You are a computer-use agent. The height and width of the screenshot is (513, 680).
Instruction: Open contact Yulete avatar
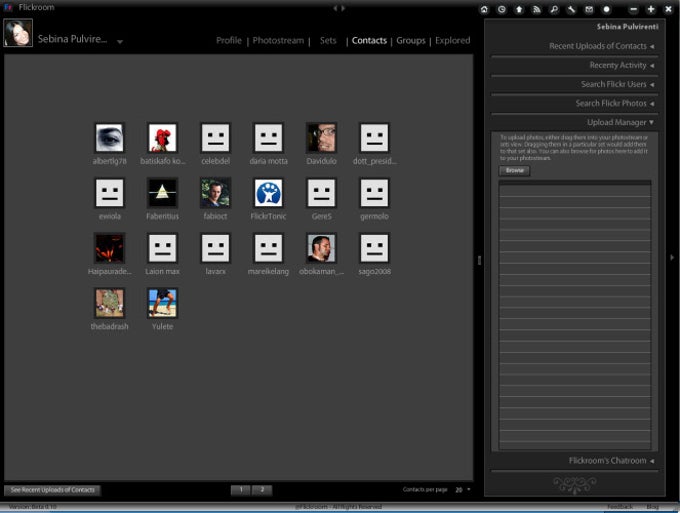pyautogui.click(x=162, y=303)
